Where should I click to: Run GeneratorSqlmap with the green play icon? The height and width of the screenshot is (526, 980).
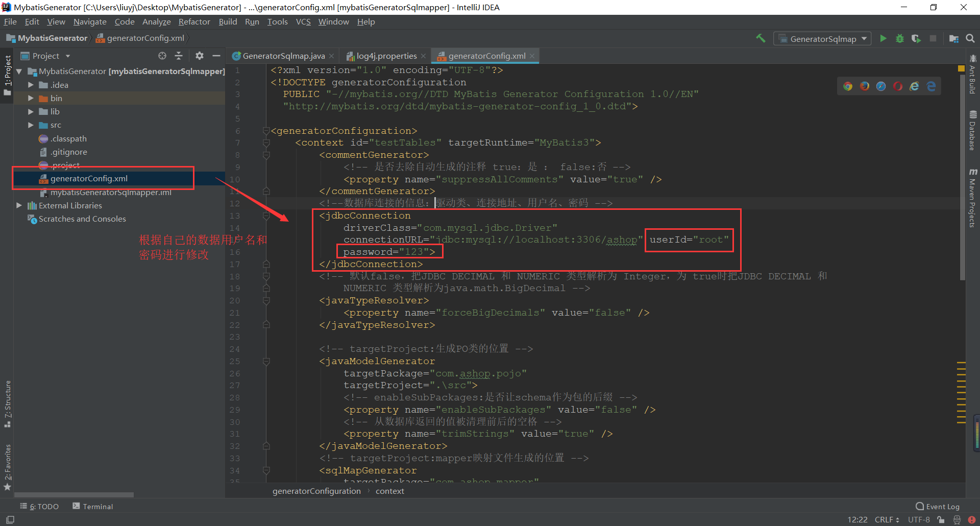coord(883,38)
